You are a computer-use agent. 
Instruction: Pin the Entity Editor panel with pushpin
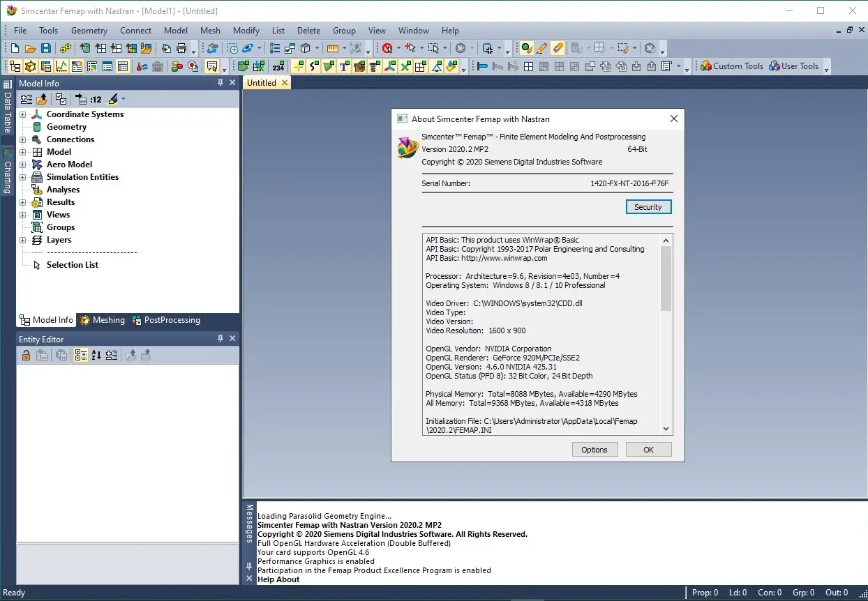[x=220, y=338]
